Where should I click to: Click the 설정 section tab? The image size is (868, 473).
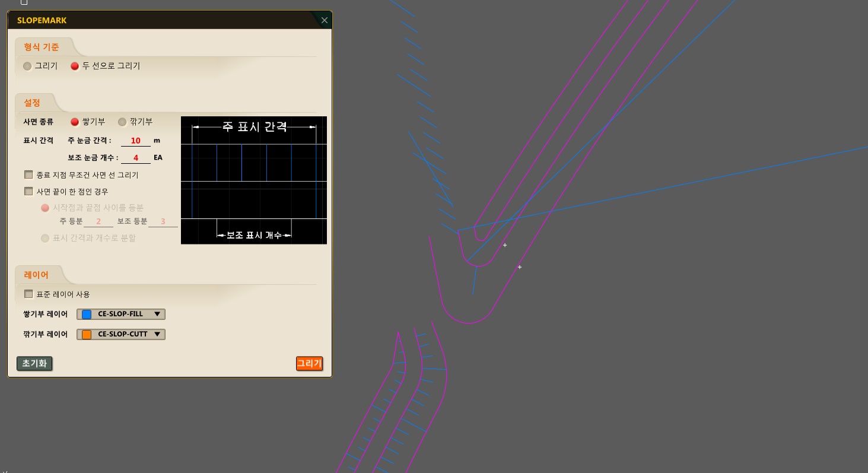[x=33, y=103]
